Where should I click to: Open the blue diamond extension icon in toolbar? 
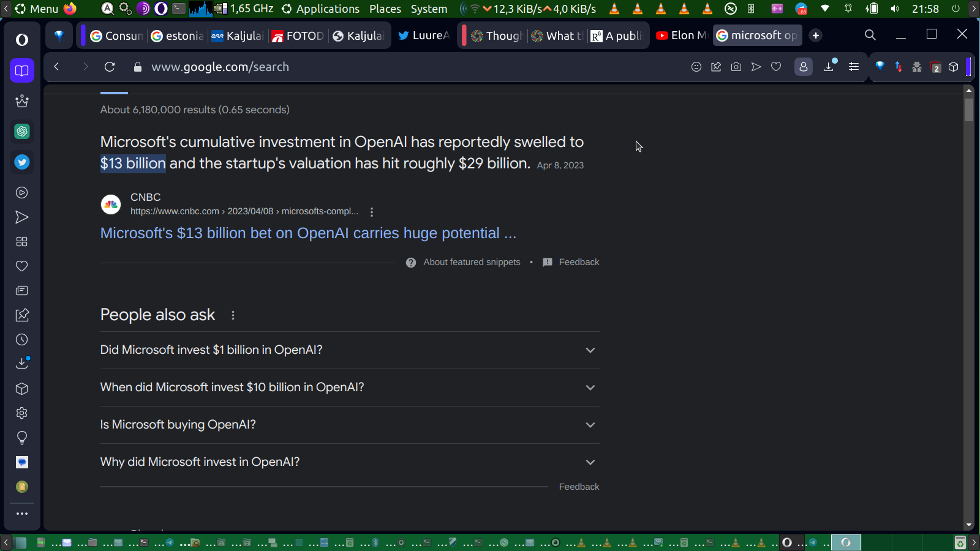coord(880,67)
